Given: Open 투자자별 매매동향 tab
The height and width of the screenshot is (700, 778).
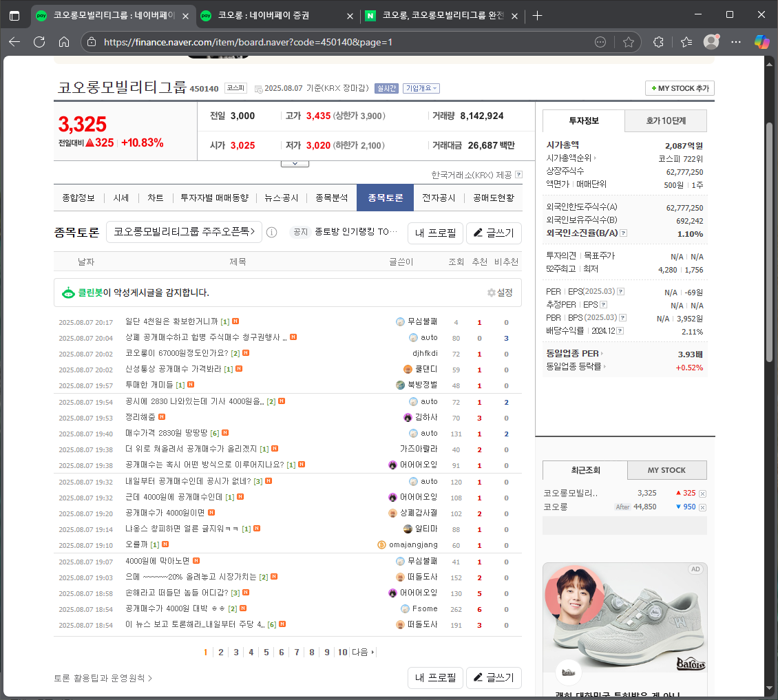Looking at the screenshot, I should pyautogui.click(x=214, y=198).
